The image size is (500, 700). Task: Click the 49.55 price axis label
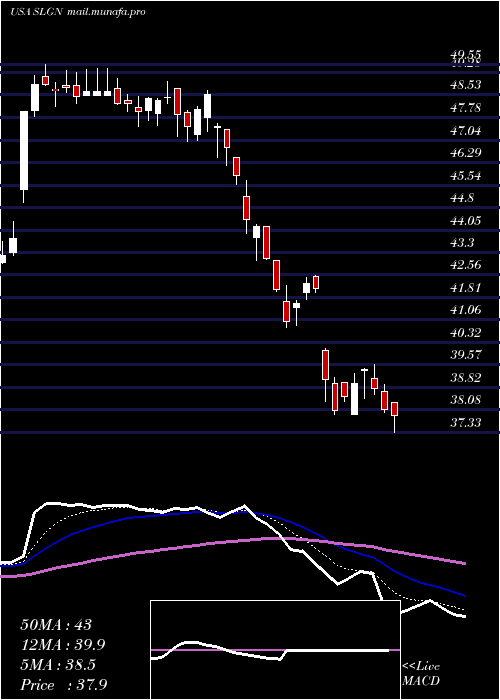coord(466,54)
